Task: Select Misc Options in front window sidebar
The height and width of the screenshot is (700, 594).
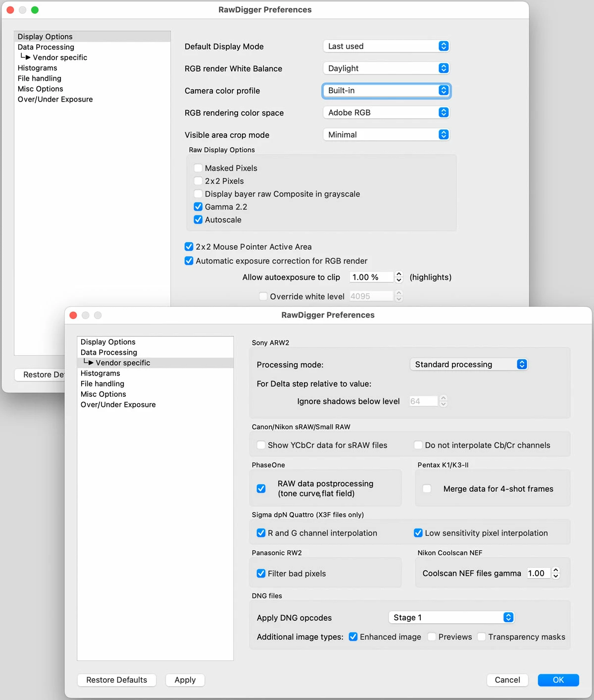Action: tap(155, 394)
